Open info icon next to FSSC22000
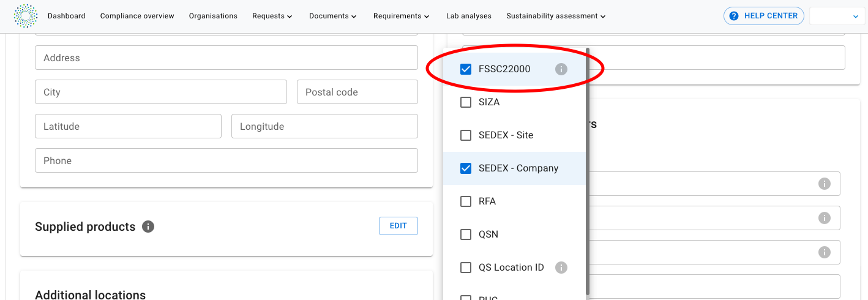 (x=561, y=69)
